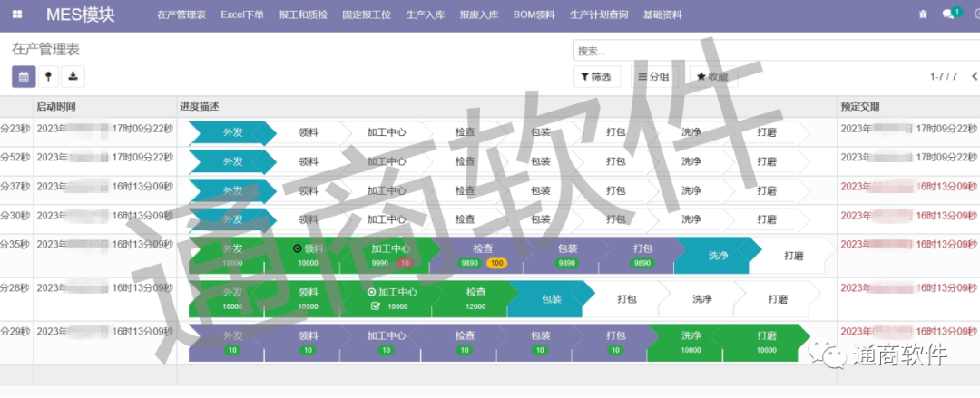Click the download export icon
980x398 pixels.
coord(73,77)
